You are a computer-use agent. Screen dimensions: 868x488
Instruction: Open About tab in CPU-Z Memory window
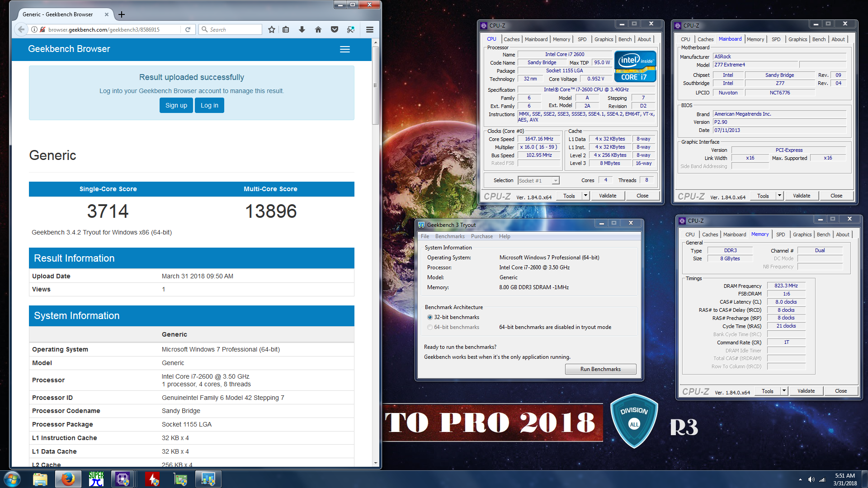click(x=842, y=235)
